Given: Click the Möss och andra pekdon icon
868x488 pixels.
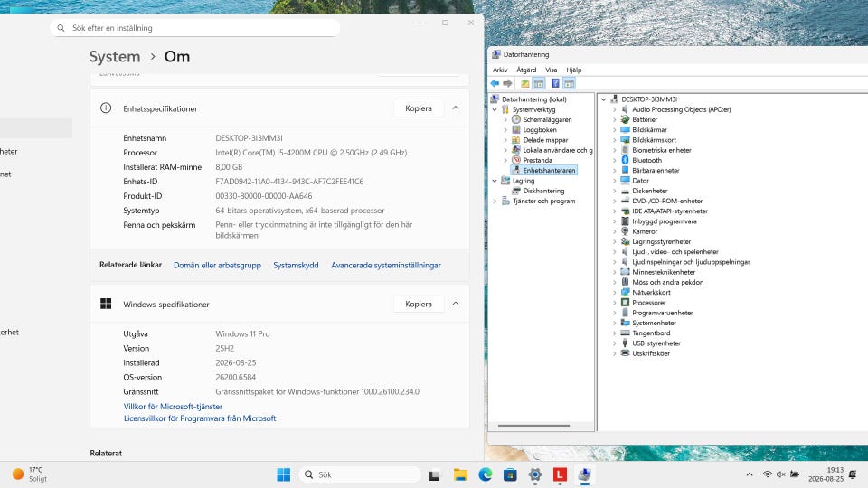Looking at the screenshot, I should tap(625, 282).
